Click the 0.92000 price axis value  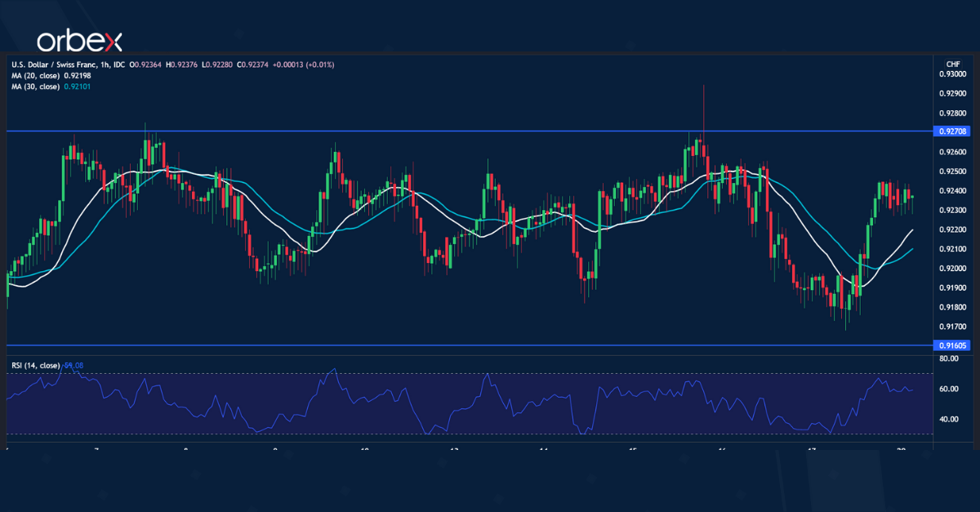pos(952,269)
